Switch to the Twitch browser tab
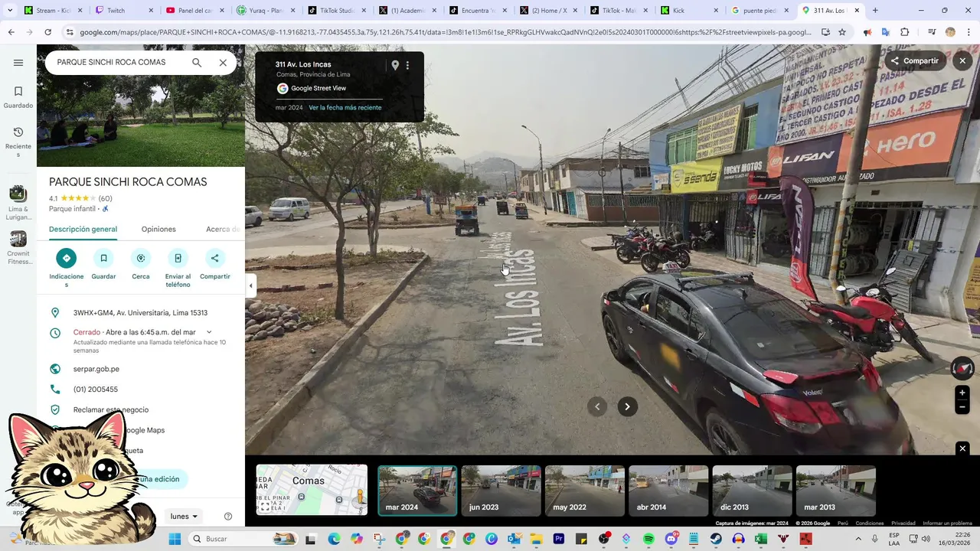The height and width of the screenshot is (551, 980). 123,11
